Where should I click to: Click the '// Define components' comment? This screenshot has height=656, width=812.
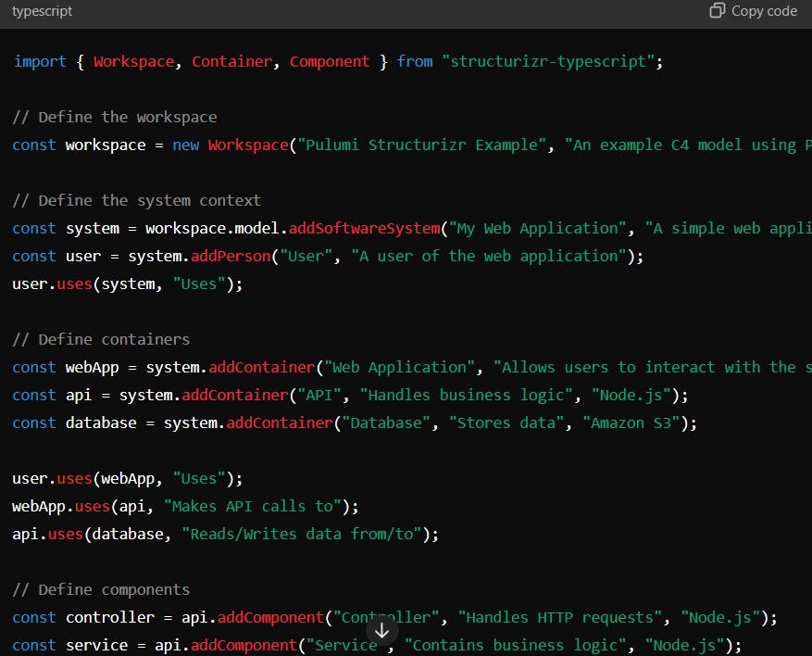click(101, 590)
